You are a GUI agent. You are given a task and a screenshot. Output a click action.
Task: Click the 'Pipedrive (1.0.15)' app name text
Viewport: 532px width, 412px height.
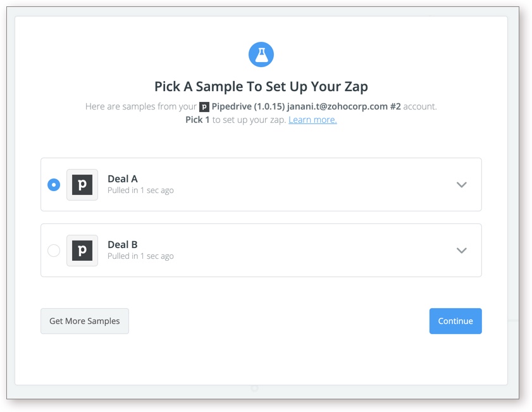[248, 106]
